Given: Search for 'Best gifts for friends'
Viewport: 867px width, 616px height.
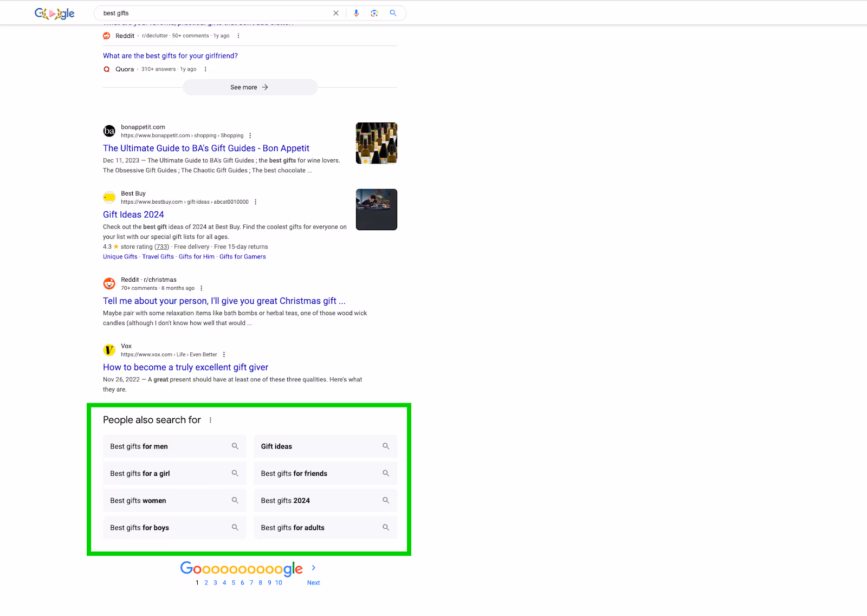Looking at the screenshot, I should [x=325, y=474].
